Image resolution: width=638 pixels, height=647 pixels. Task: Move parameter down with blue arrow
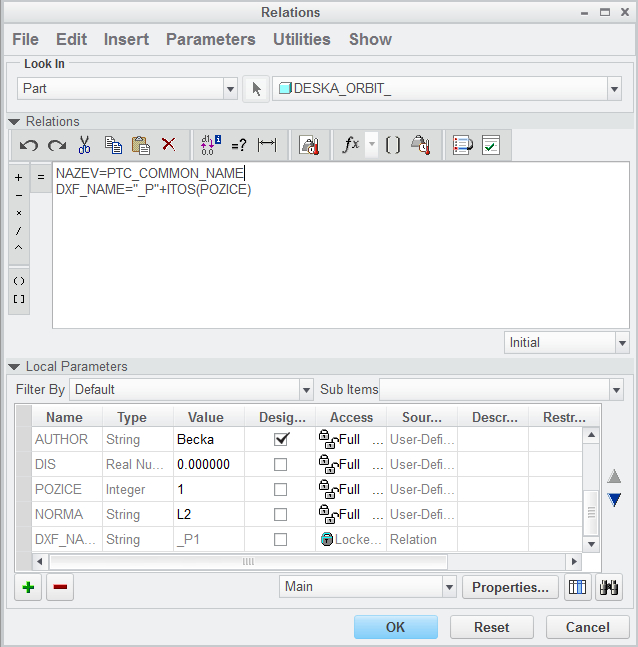(614, 500)
